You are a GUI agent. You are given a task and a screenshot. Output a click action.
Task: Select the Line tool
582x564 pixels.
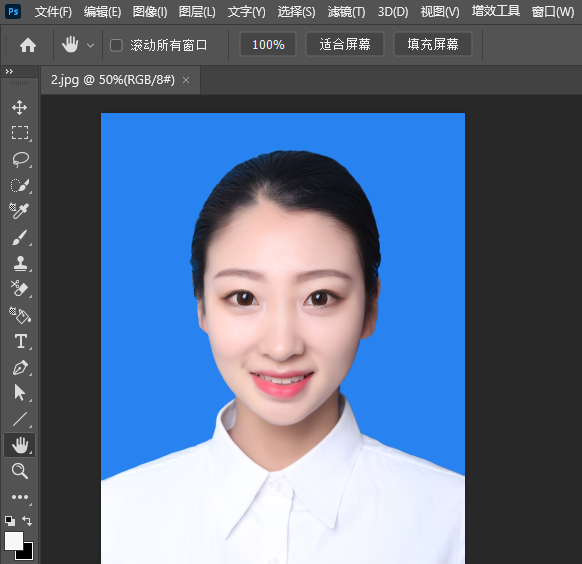point(20,419)
